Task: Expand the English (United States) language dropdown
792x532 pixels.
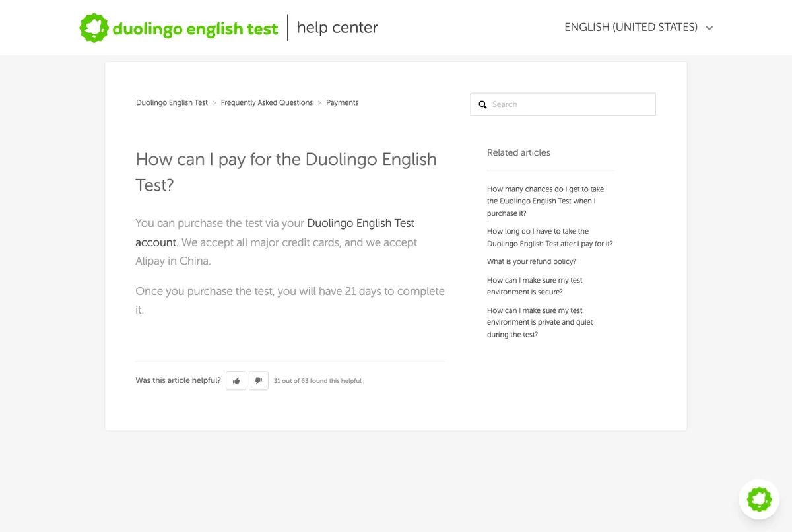Action: coord(639,28)
